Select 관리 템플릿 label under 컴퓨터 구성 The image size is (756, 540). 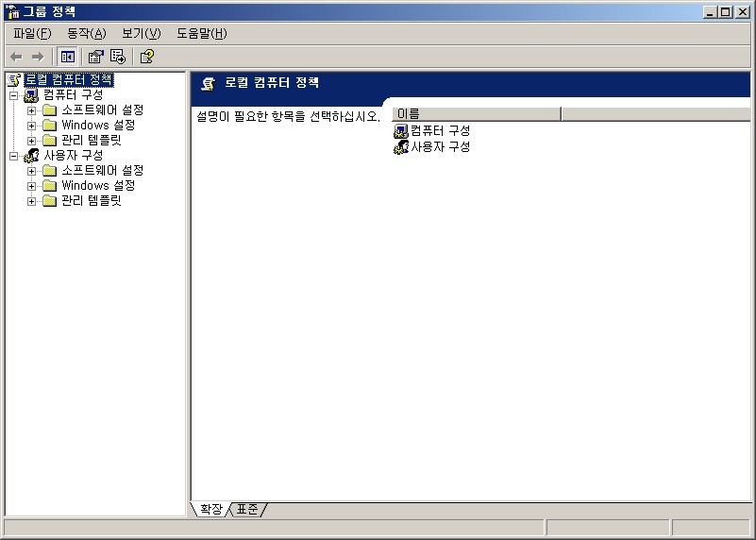92,141
